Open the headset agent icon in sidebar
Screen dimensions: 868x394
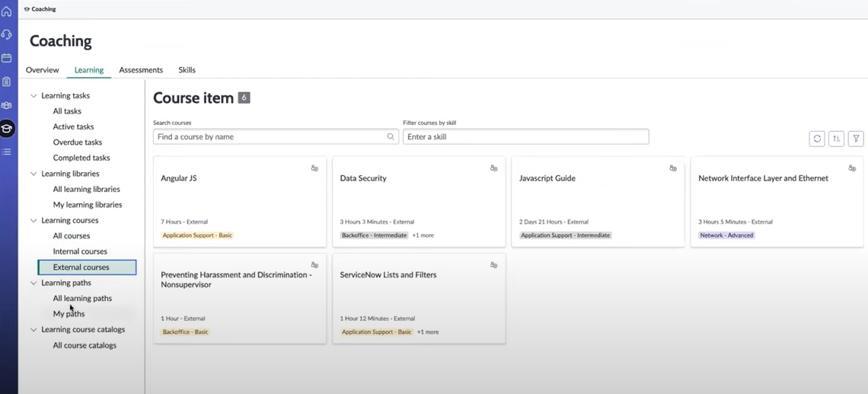click(7, 35)
